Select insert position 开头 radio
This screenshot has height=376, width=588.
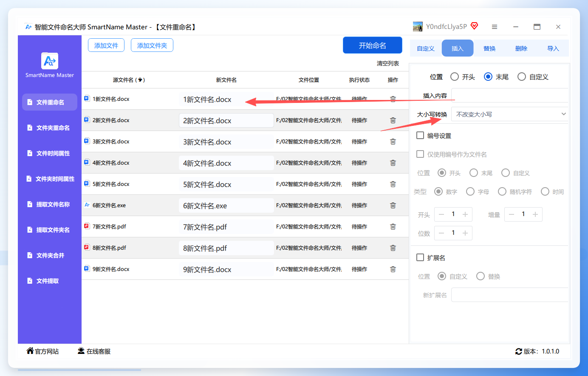(x=455, y=77)
